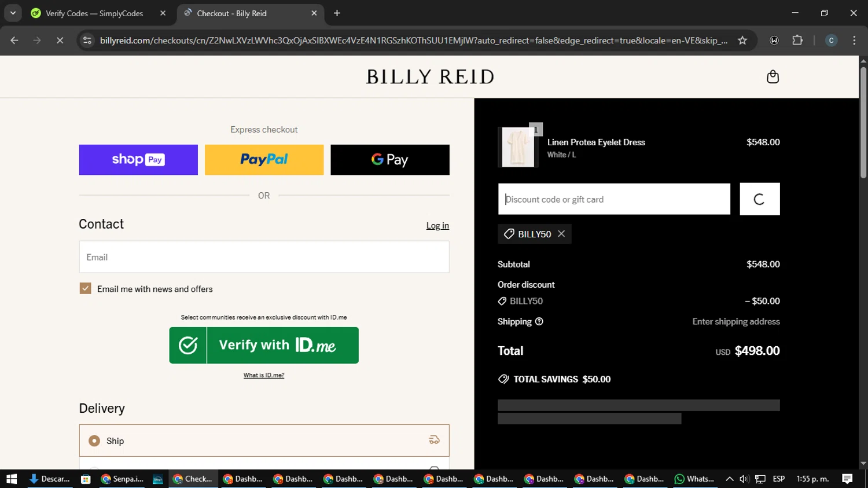Pay with Google Pay
The width and height of the screenshot is (868, 488).
pos(390,160)
